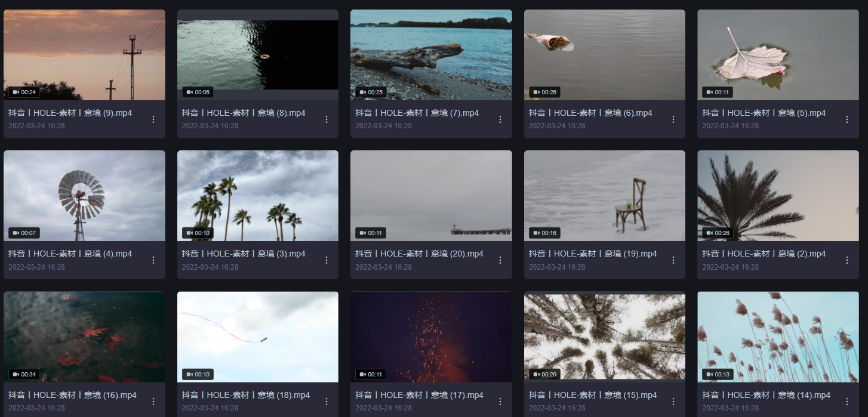Click file name 抖音丨HOLE-素材丨意境 (19).mp4

593,254
